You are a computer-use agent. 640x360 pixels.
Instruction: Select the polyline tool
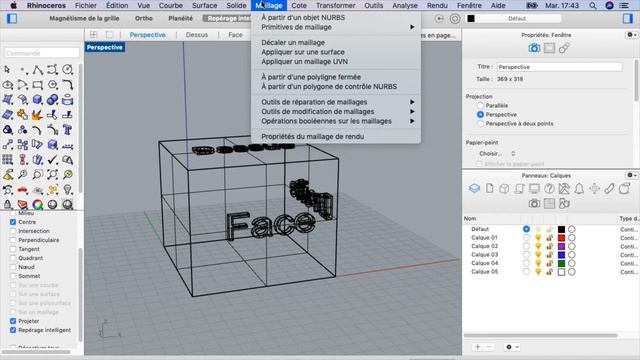[x=38, y=70]
